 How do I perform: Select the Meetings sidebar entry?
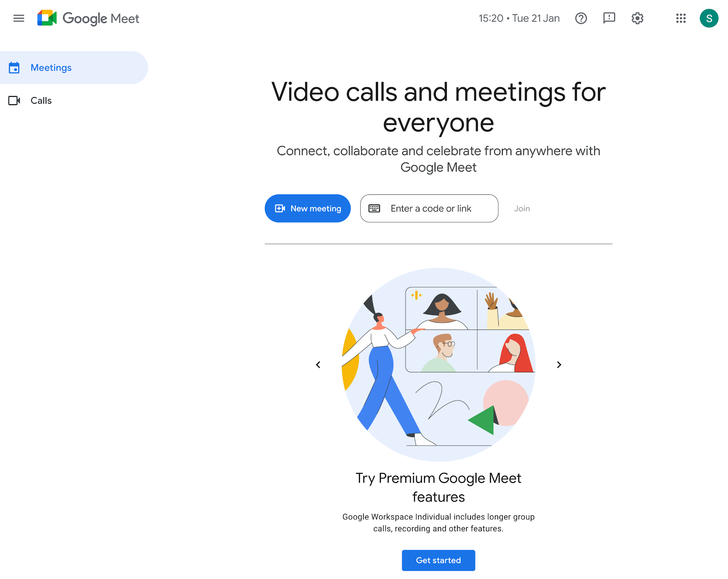pyautogui.click(x=51, y=67)
